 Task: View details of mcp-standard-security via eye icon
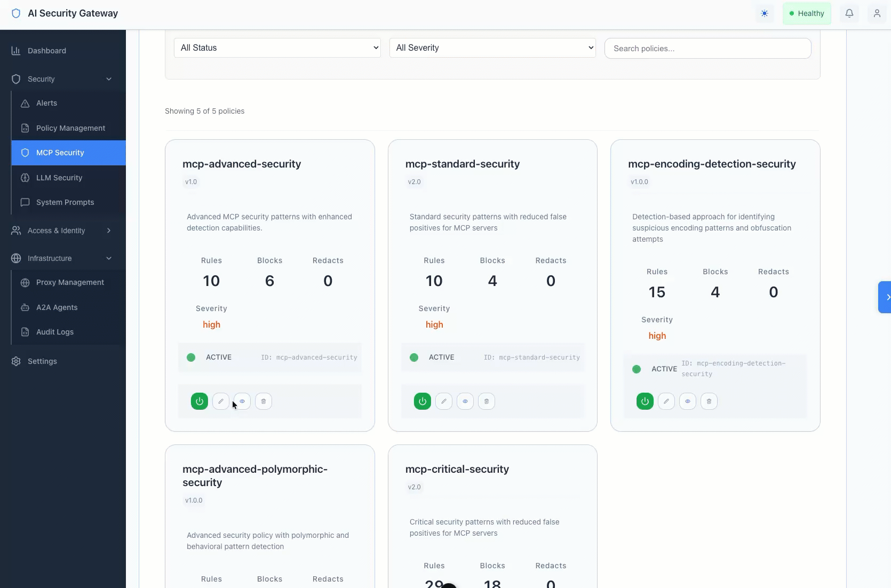pos(465,401)
